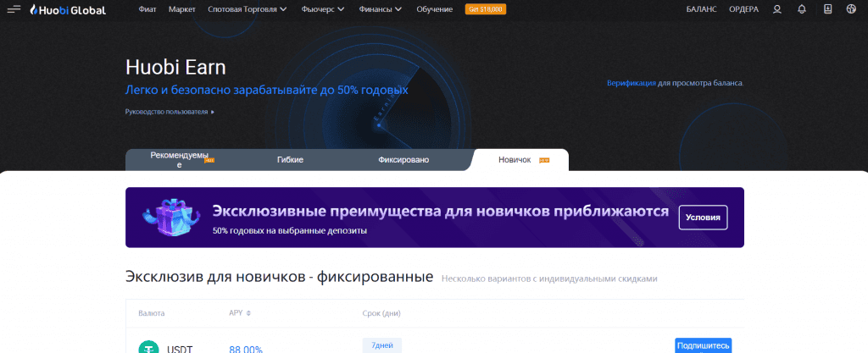
Task: Expand the Фьючерс dropdown menu
Action: [323, 9]
